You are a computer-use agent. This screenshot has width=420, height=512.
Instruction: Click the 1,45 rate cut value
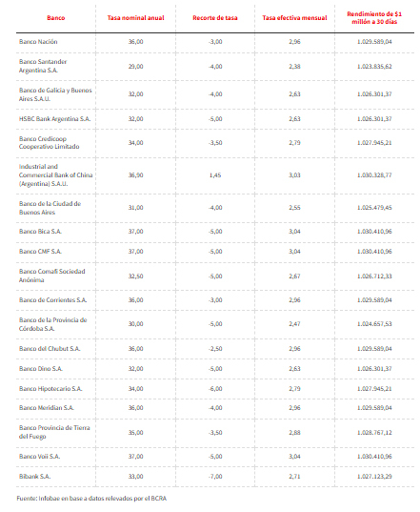pyautogui.click(x=215, y=175)
